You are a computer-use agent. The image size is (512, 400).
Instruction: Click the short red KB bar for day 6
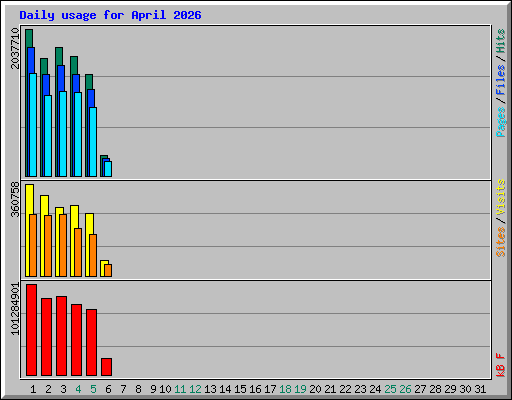click(x=106, y=367)
